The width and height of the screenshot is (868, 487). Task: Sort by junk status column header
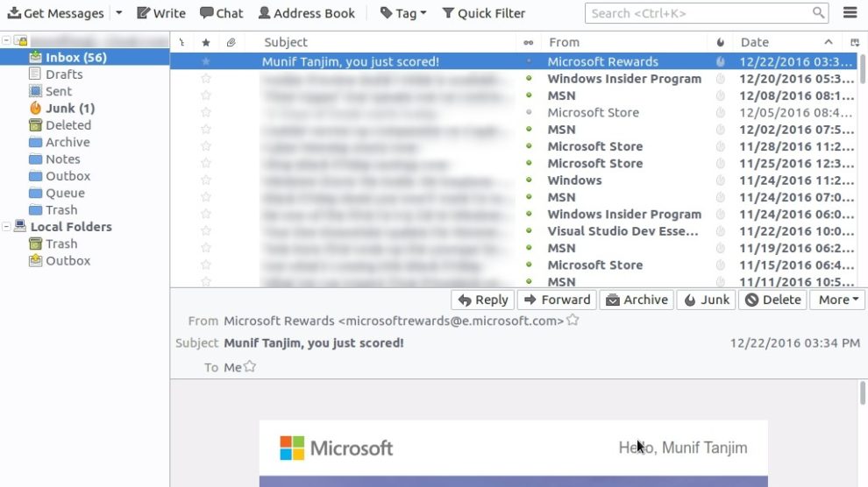click(720, 42)
